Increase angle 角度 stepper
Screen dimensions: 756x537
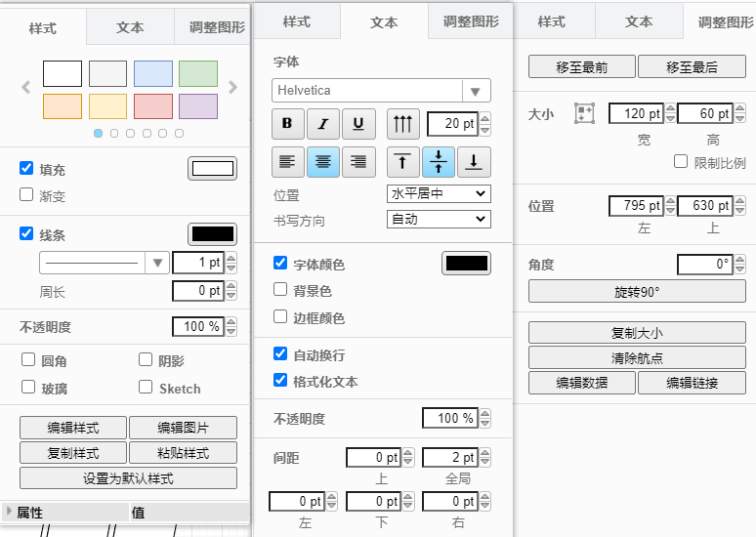[x=739, y=260]
